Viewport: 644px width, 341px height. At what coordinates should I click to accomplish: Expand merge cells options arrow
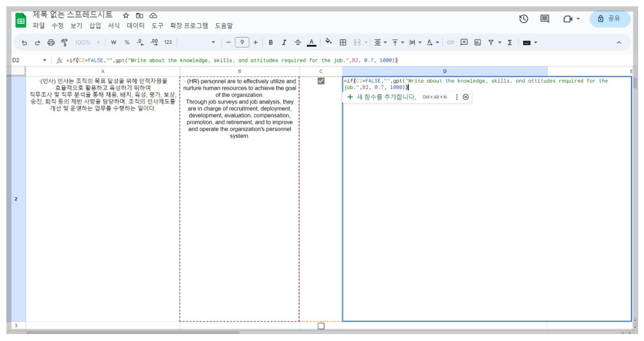click(365, 43)
